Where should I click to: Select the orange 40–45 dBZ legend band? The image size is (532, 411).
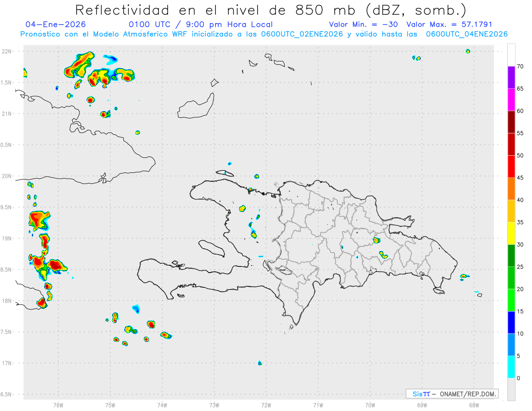[x=511, y=189]
